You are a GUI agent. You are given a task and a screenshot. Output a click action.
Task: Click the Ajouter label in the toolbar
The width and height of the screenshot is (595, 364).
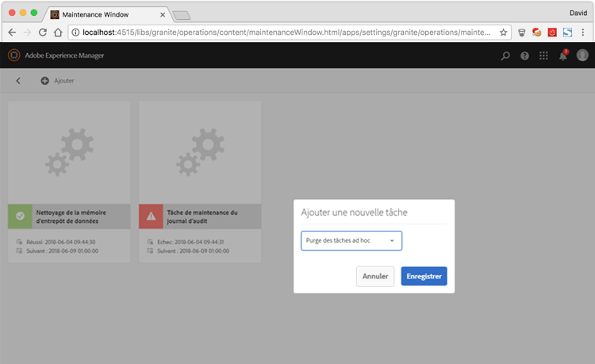coord(63,81)
